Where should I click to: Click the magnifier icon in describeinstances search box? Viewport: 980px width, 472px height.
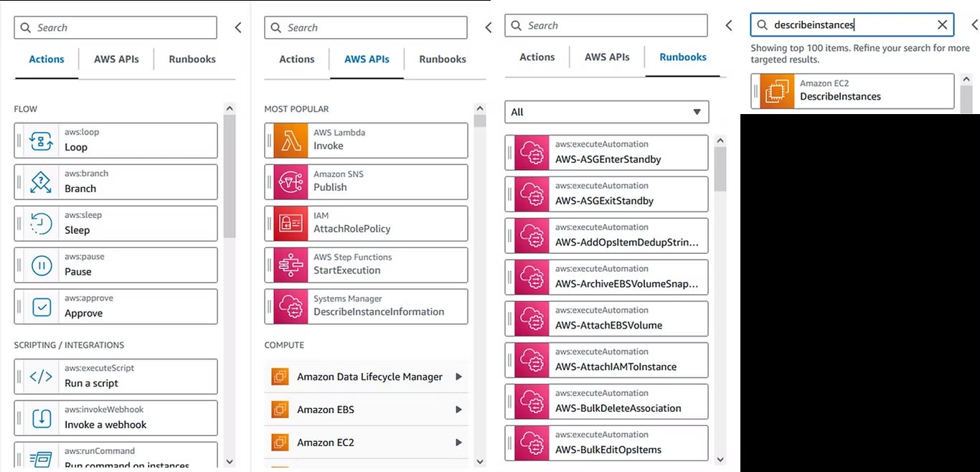point(762,24)
